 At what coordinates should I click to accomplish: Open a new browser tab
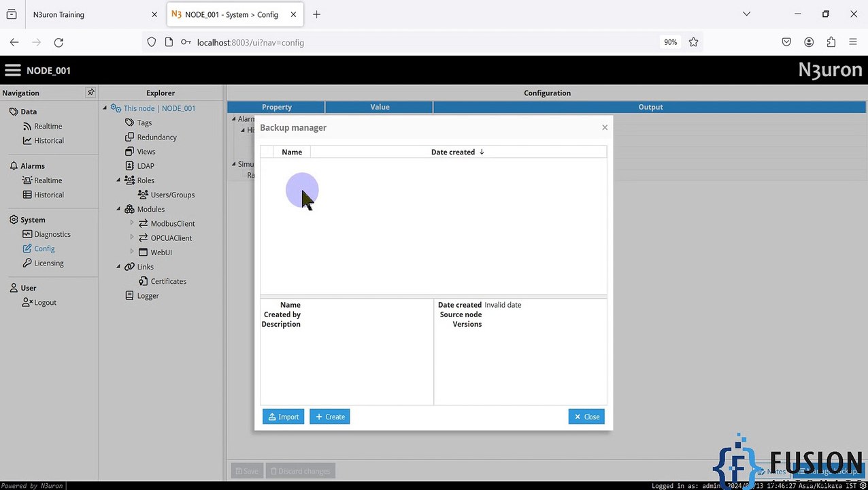316,14
